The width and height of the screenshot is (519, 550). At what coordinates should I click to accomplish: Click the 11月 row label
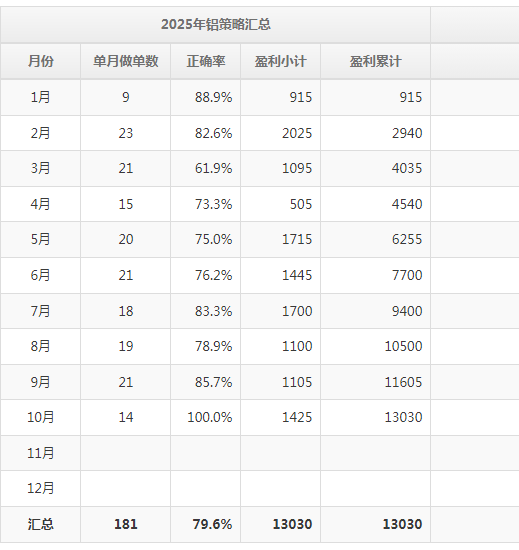(40, 453)
